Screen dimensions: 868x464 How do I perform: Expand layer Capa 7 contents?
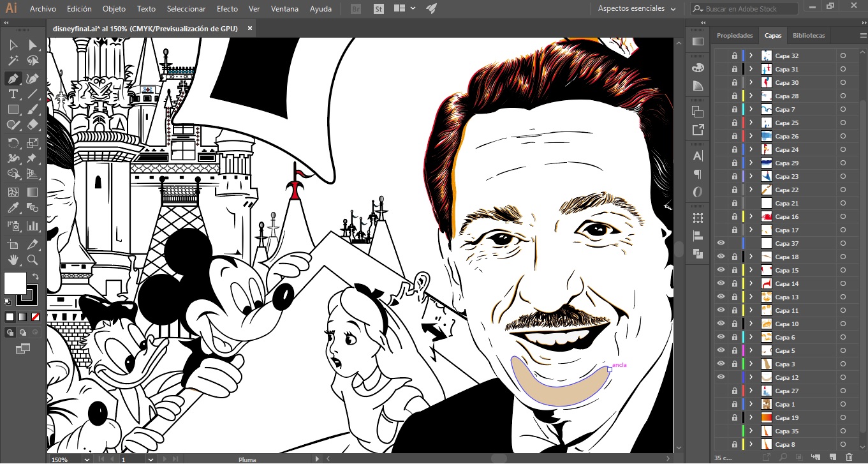(x=751, y=109)
